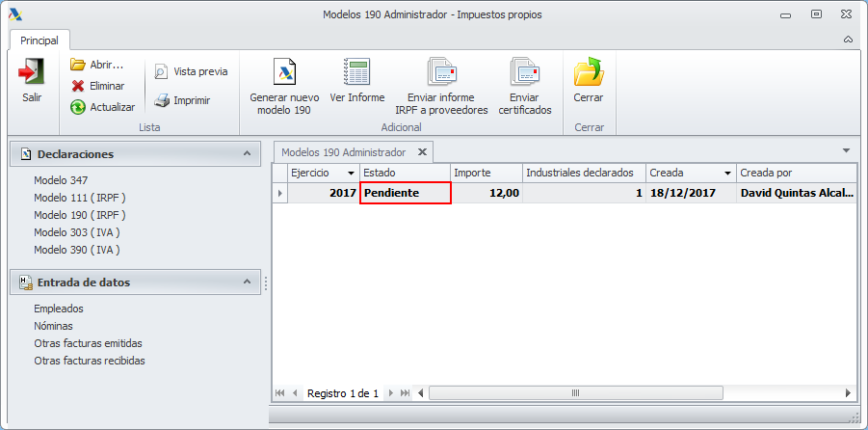Close the Modelos 190 Administrador tab
This screenshot has height=430, width=868.
click(x=422, y=152)
